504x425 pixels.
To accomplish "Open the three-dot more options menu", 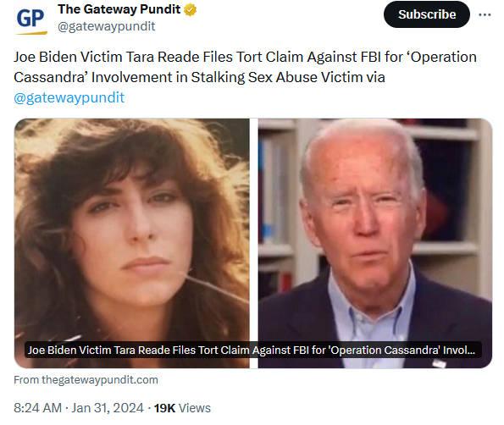I will (485, 14).
